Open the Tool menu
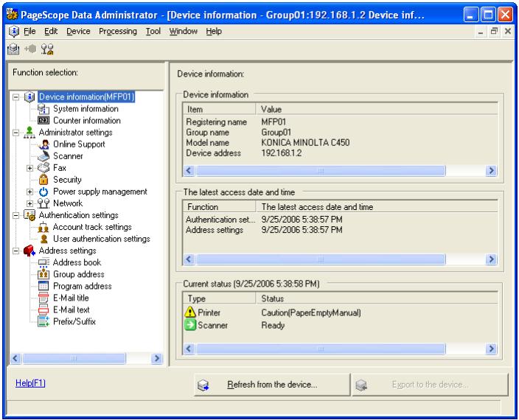This screenshot has height=420, width=519. [153, 31]
